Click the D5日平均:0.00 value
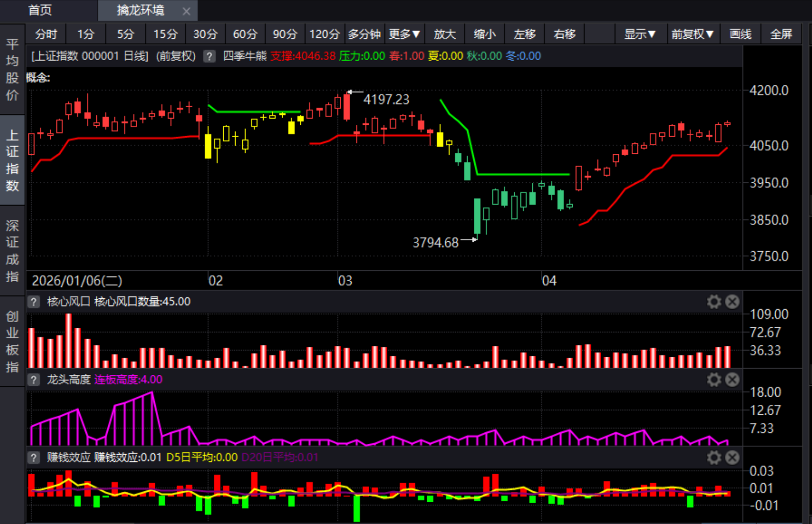This screenshot has height=524, width=812. click(201, 458)
